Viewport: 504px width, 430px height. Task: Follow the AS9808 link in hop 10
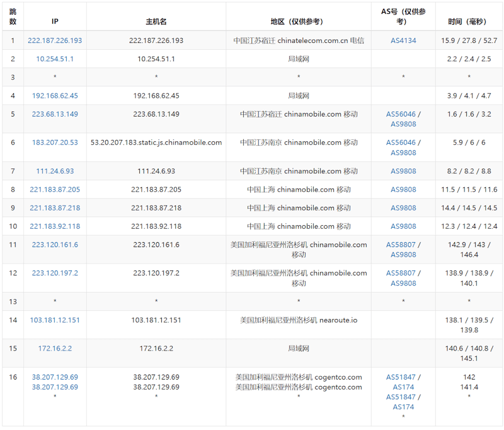[403, 226]
